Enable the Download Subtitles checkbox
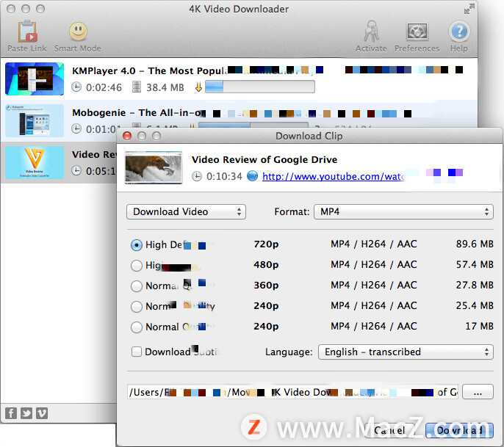This screenshot has height=447, width=504. point(137,352)
